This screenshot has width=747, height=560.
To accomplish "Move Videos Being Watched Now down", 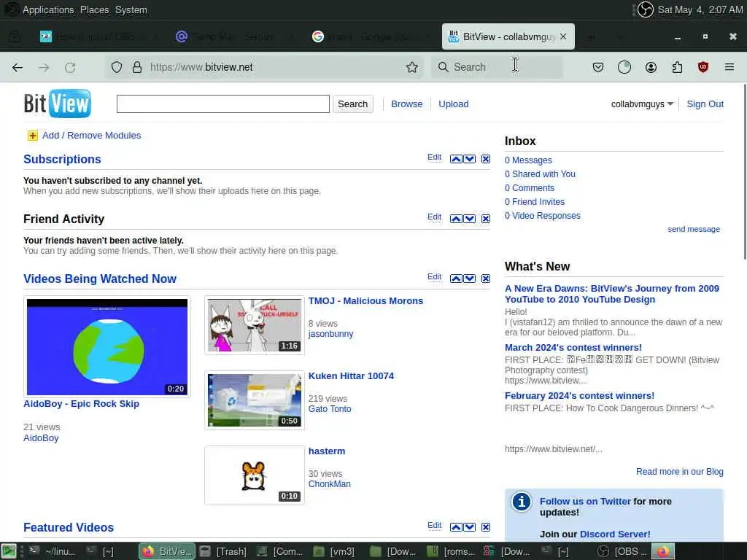I will [470, 279].
